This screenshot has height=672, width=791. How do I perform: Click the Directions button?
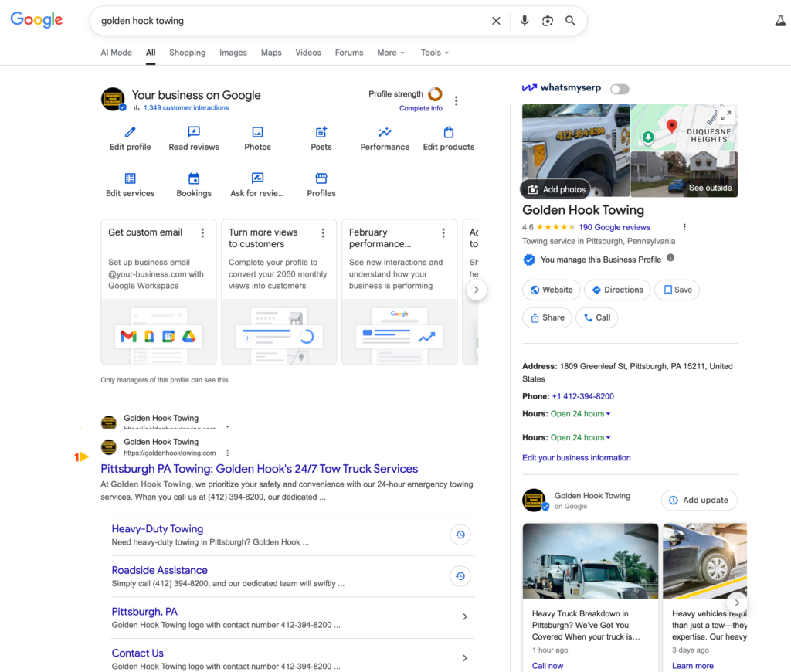tap(617, 290)
